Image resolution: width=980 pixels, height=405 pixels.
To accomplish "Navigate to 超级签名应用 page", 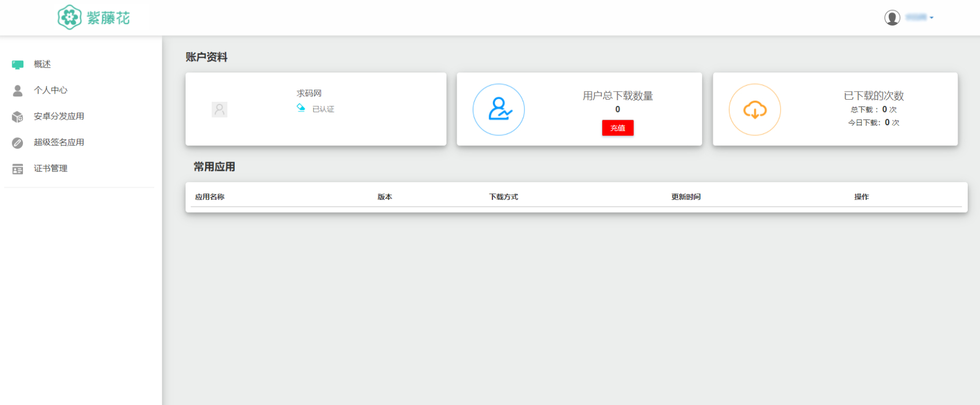I will (59, 142).
